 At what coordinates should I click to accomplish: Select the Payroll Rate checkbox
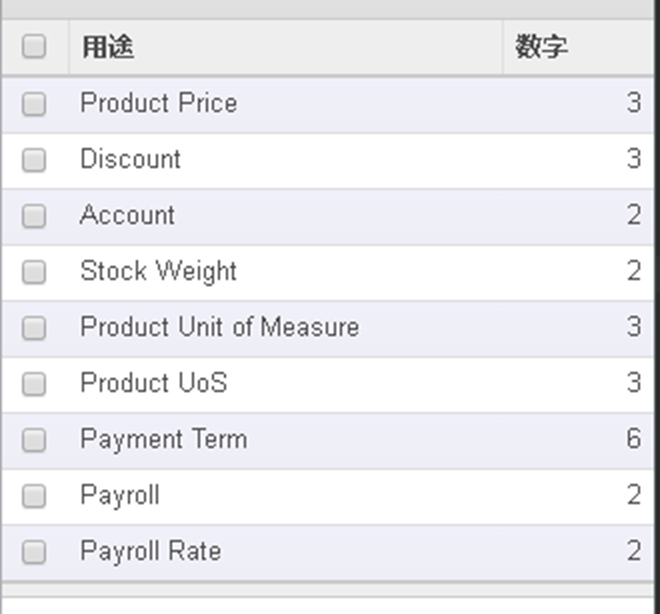34,552
